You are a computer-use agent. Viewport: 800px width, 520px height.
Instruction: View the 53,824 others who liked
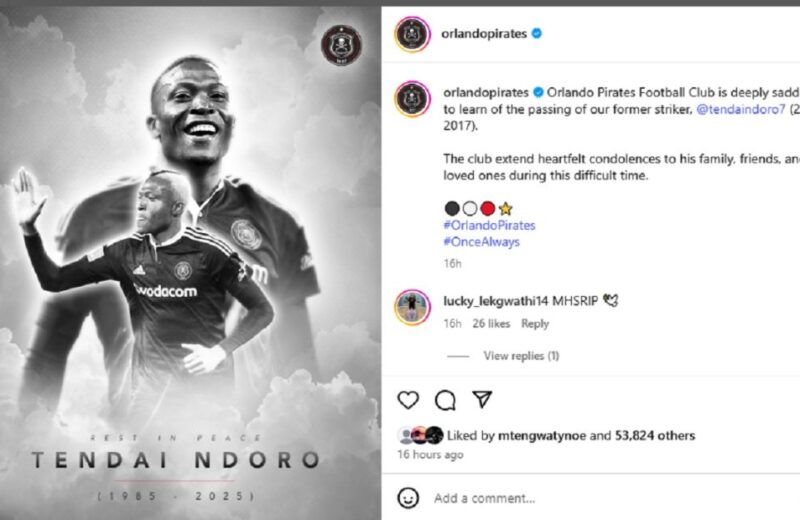tap(655, 435)
